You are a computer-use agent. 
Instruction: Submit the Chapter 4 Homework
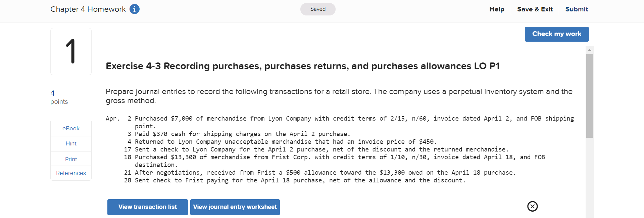pos(576,9)
